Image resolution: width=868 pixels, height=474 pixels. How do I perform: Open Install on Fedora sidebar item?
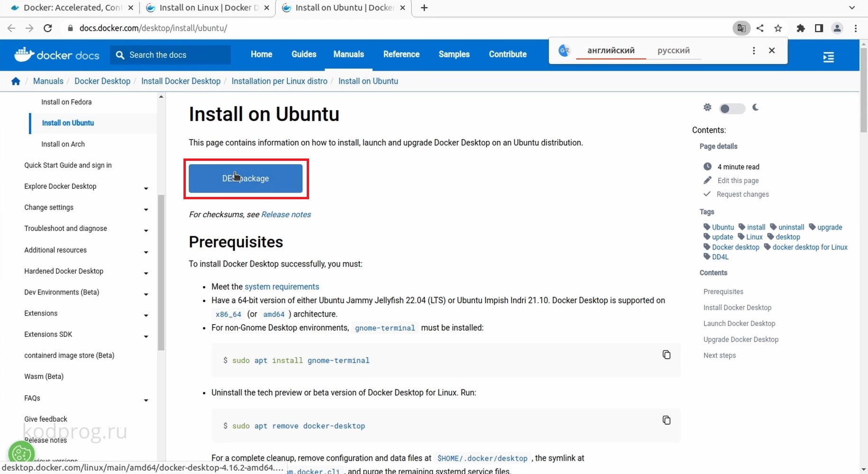click(66, 102)
